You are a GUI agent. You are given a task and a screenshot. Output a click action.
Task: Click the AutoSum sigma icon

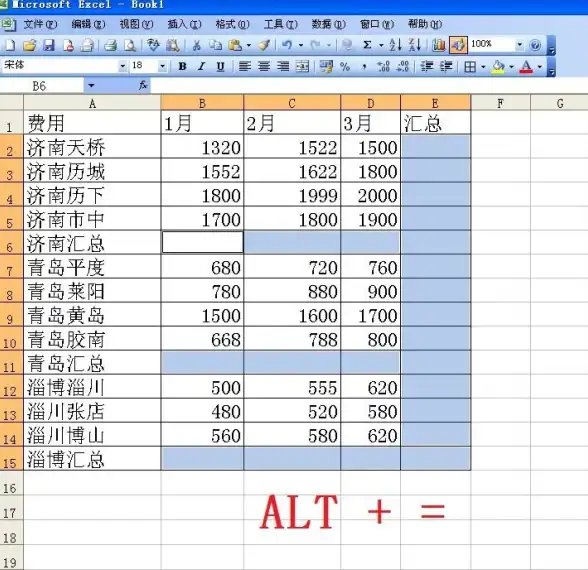tap(368, 45)
